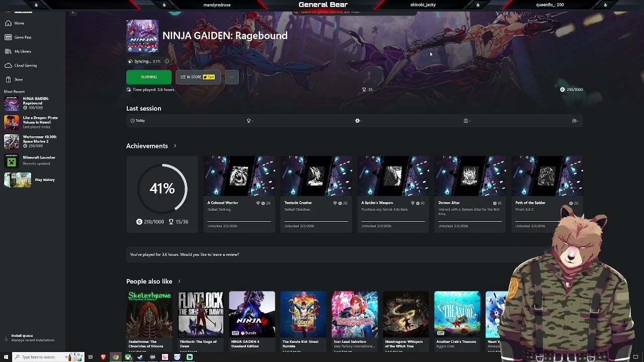Open Skelethrone: The Chronicles of Ericona
The height and width of the screenshot is (362, 644).
click(149, 320)
